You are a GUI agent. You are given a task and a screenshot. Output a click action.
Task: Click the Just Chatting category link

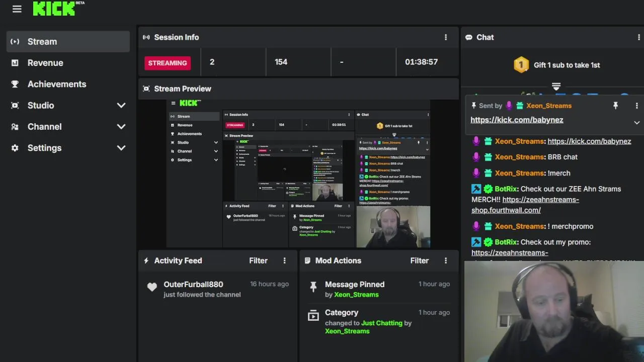382,323
